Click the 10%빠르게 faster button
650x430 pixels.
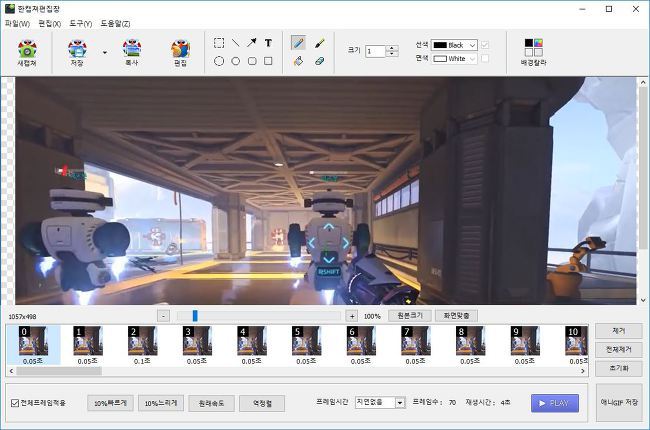pos(110,403)
